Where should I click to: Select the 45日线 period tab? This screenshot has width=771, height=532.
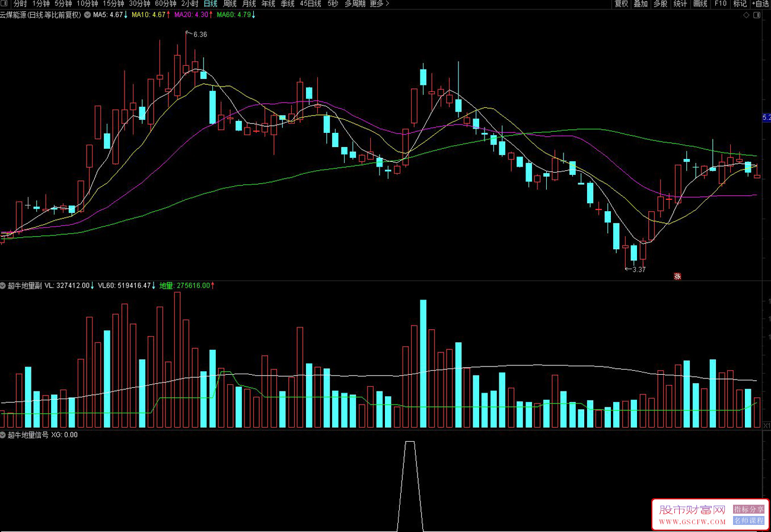311,4
